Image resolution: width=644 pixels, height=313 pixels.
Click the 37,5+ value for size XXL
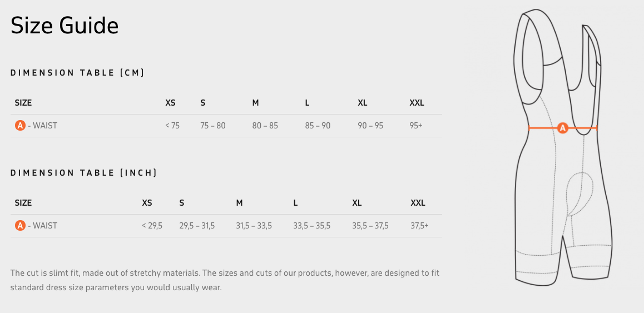coord(419,226)
